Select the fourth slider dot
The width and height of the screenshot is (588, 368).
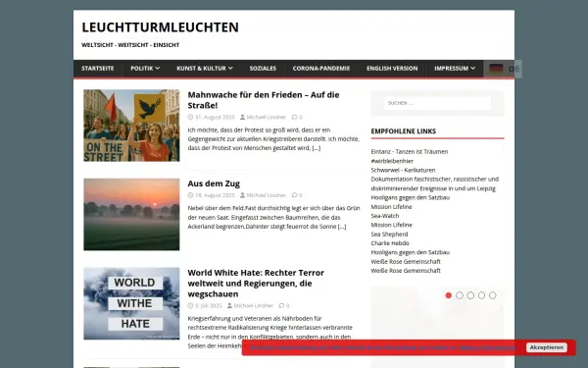(x=481, y=295)
